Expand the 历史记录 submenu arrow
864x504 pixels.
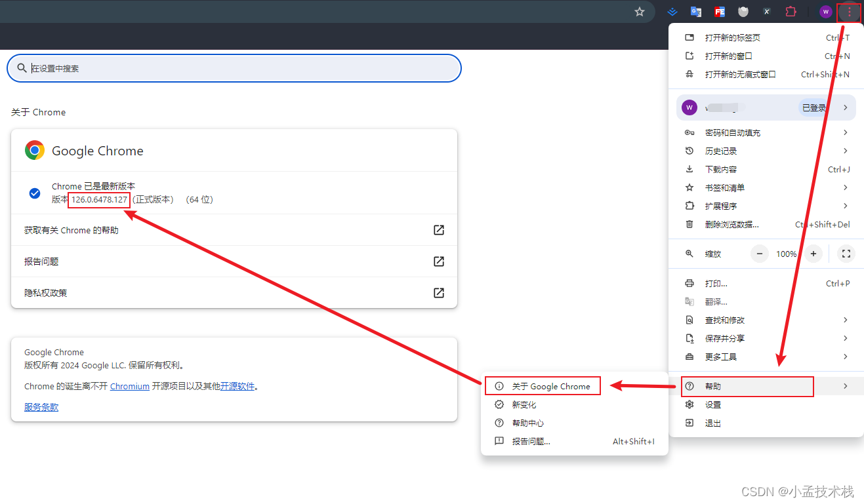(x=846, y=151)
